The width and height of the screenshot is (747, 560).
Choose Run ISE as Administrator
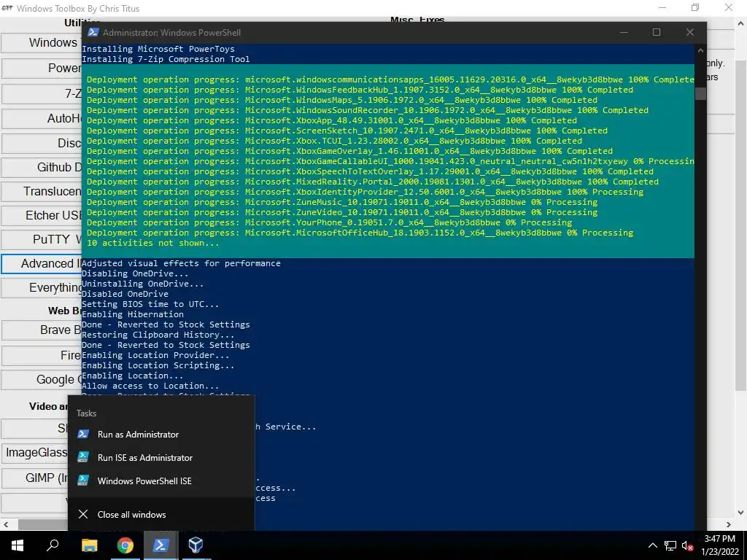point(161,458)
